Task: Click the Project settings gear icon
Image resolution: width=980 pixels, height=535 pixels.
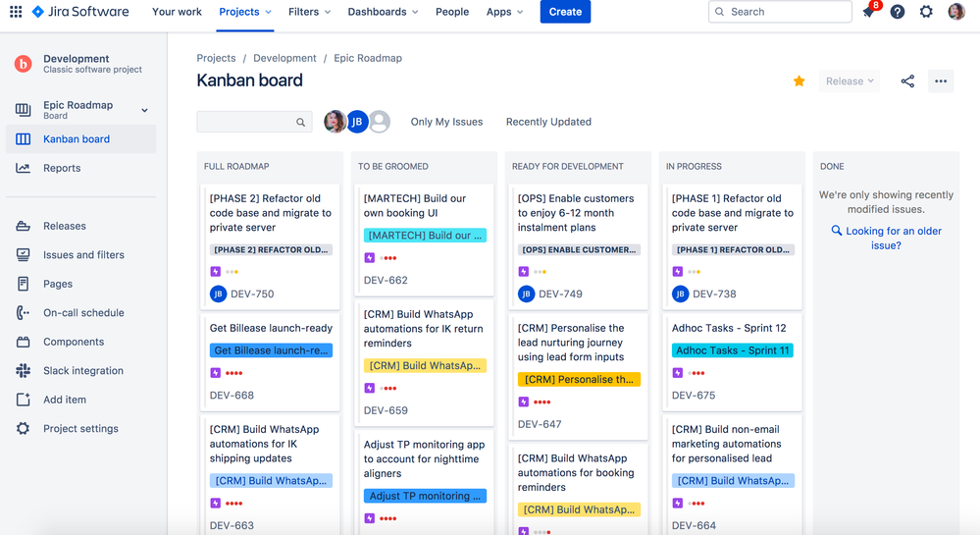Action: tap(24, 429)
